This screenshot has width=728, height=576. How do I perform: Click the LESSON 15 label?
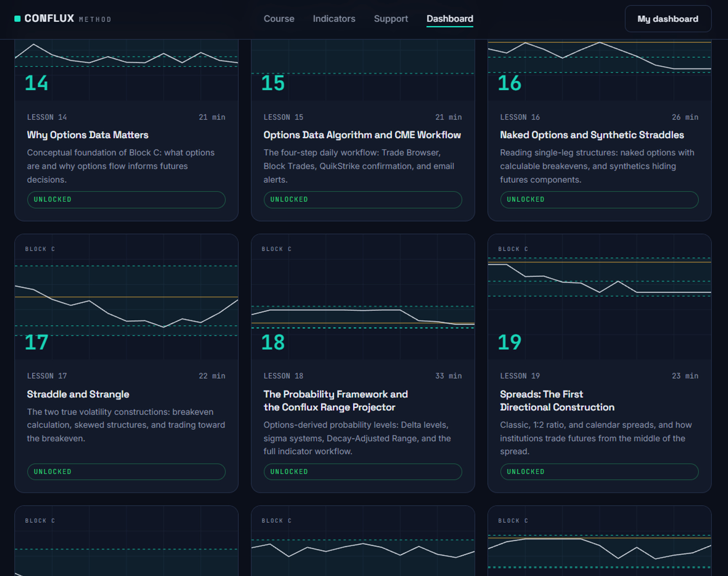[283, 117]
